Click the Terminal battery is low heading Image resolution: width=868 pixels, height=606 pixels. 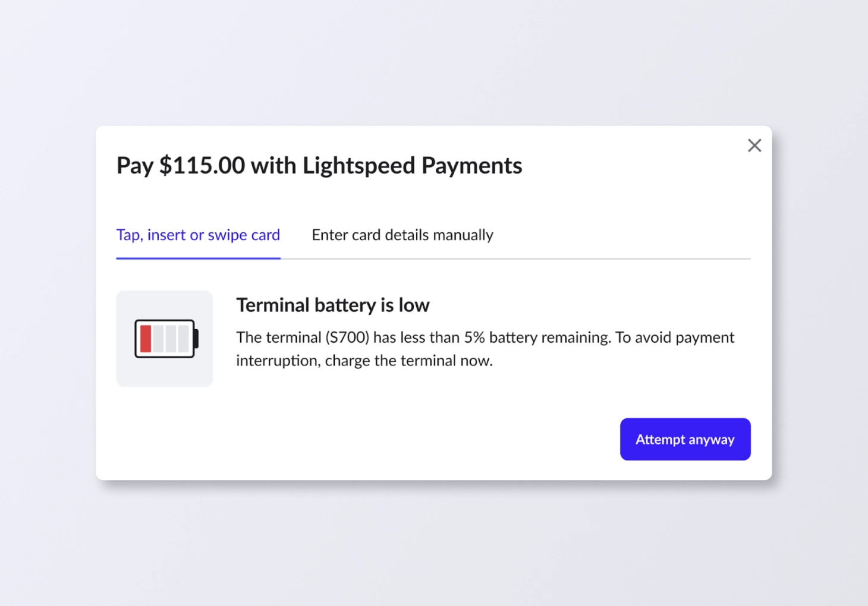click(x=333, y=305)
